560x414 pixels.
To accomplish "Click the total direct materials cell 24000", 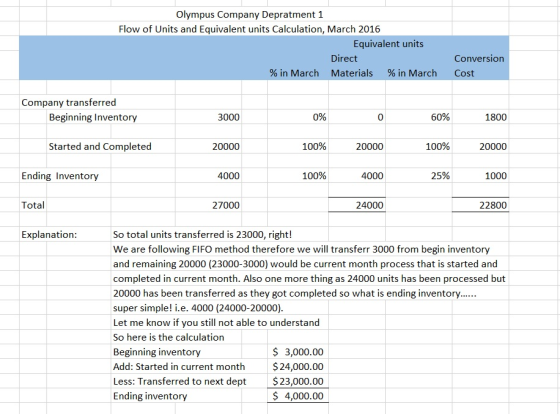I will pyautogui.click(x=370, y=205).
